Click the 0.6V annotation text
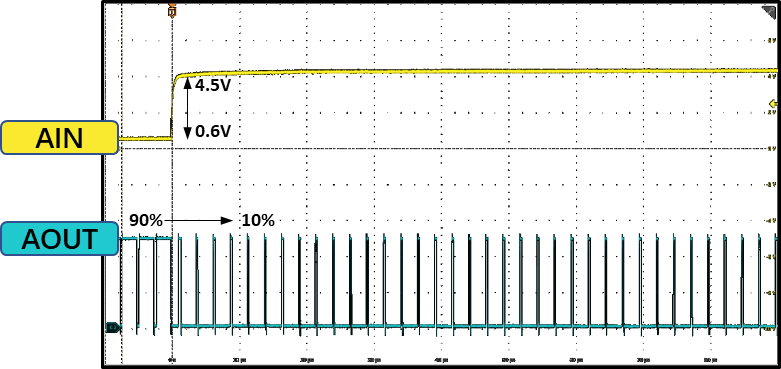The height and width of the screenshot is (369, 781). click(x=213, y=131)
